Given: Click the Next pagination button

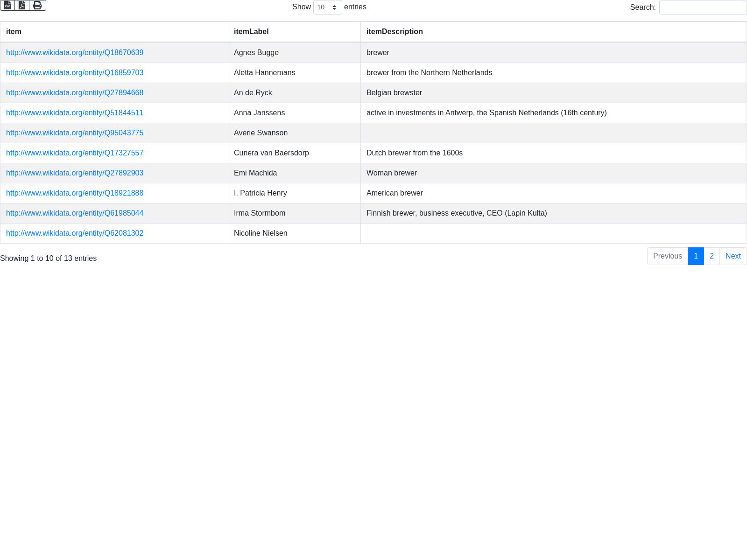Looking at the screenshot, I should pos(733,256).
